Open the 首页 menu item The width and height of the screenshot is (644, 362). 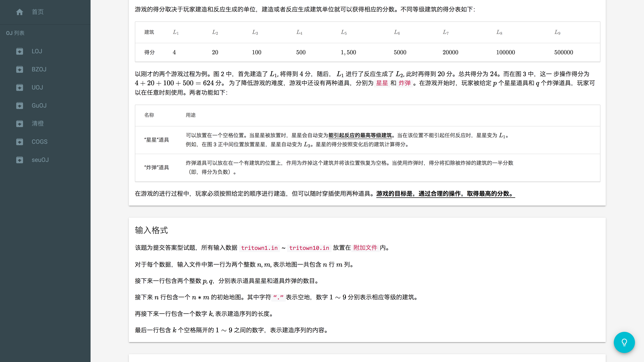tap(37, 12)
